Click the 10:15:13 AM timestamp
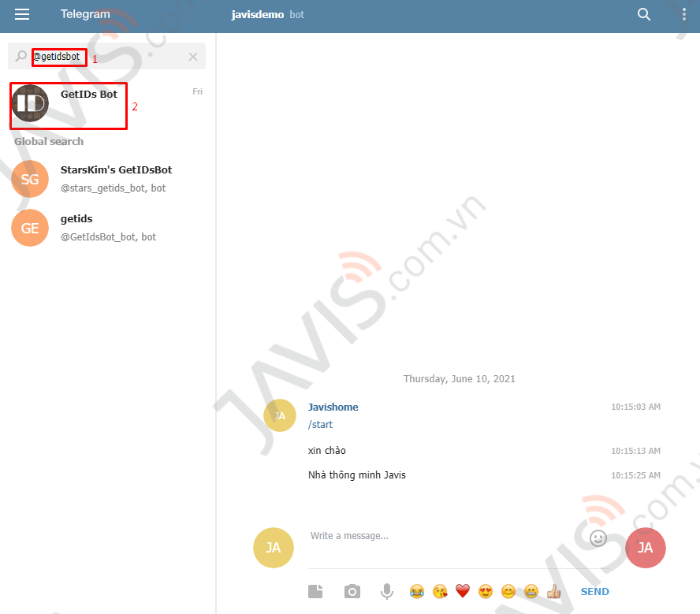 [635, 451]
